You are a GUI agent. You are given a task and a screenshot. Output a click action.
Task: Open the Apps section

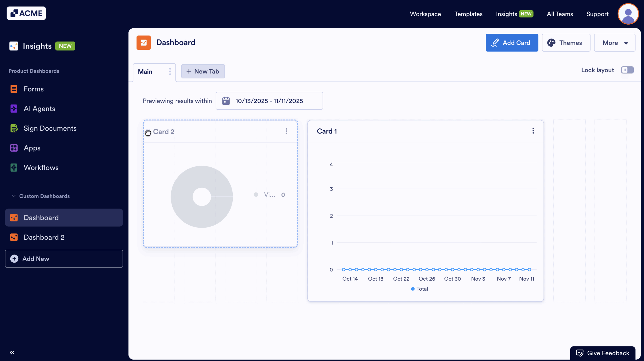tap(32, 148)
